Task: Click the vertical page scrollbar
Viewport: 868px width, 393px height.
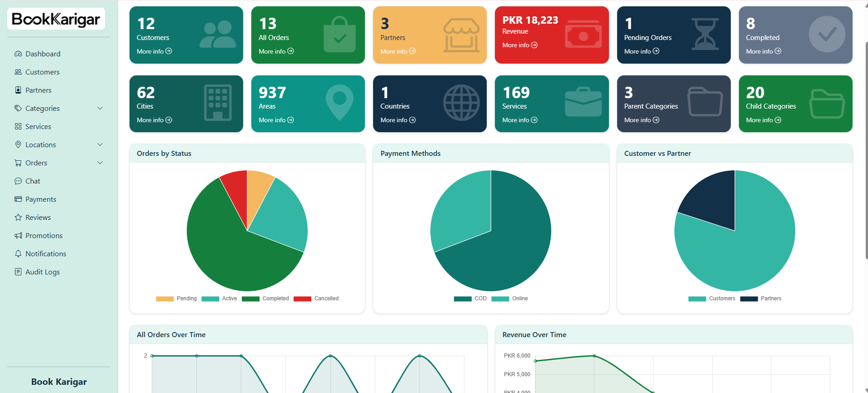Action: (x=866, y=150)
